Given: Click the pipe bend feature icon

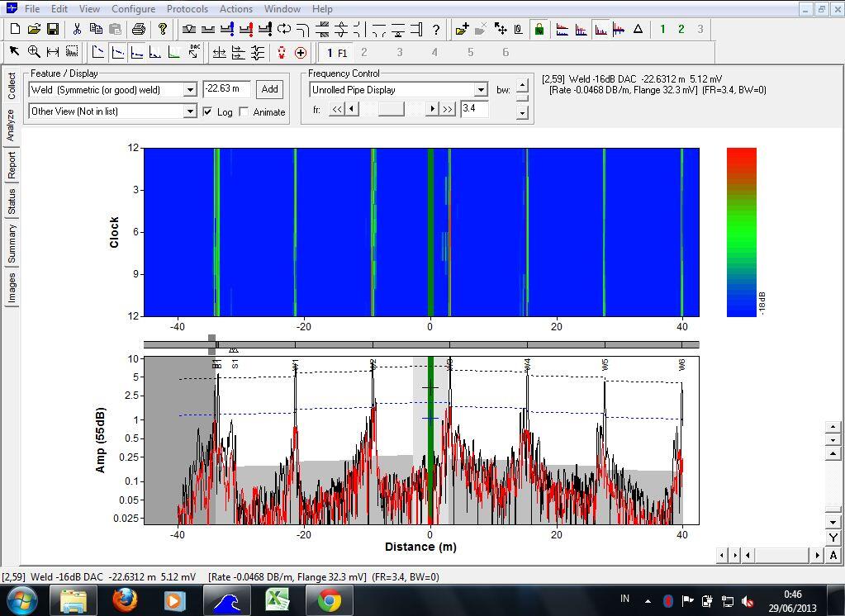Looking at the screenshot, I should tap(303, 29).
